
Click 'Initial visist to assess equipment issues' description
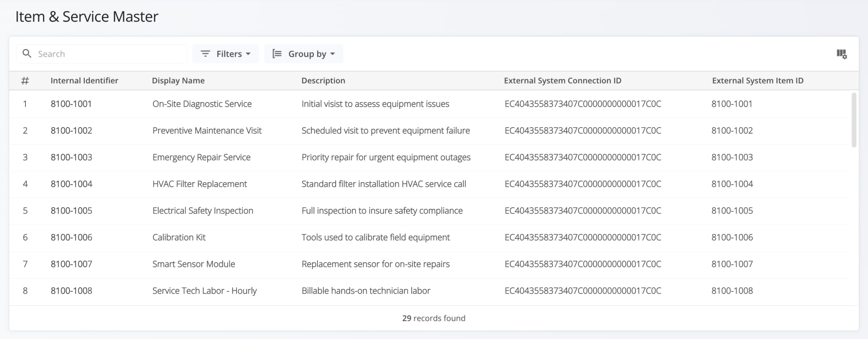pyautogui.click(x=376, y=104)
